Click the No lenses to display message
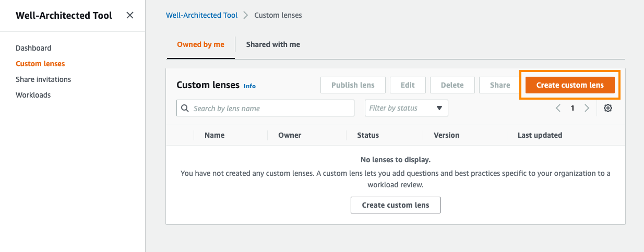This screenshot has height=252, width=644. [396, 160]
